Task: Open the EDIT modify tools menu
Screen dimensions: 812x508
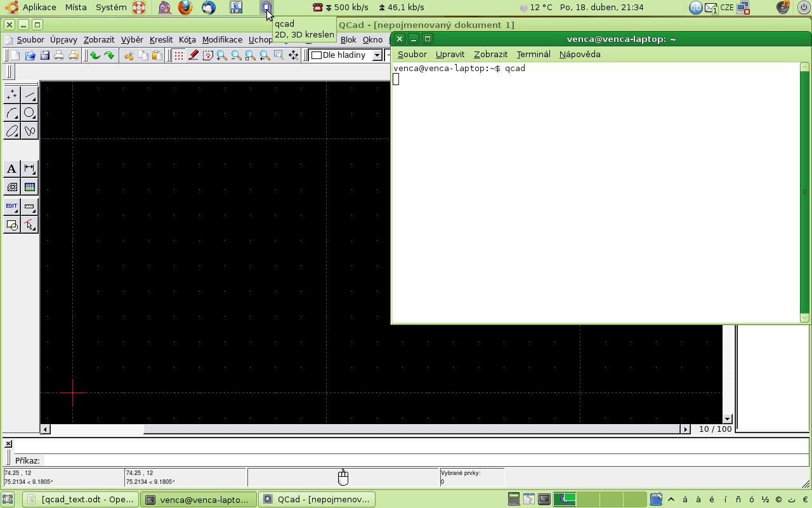Action: tap(12, 206)
